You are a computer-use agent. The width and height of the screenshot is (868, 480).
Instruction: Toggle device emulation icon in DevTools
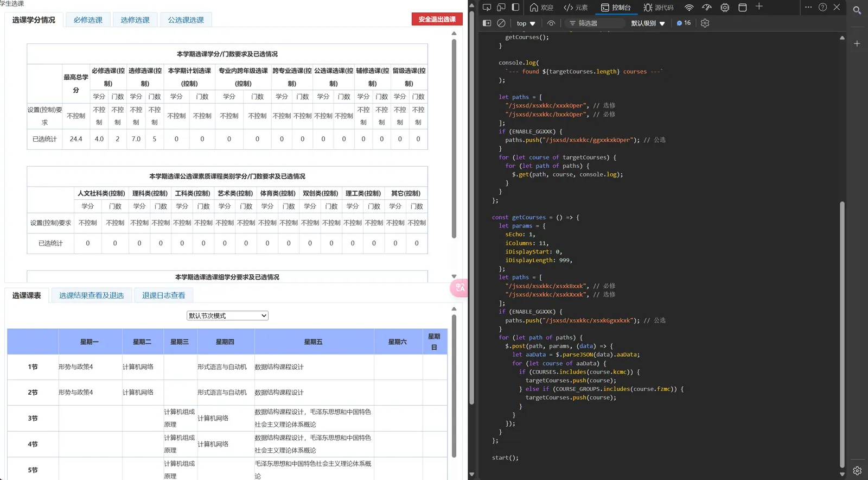[x=501, y=8]
